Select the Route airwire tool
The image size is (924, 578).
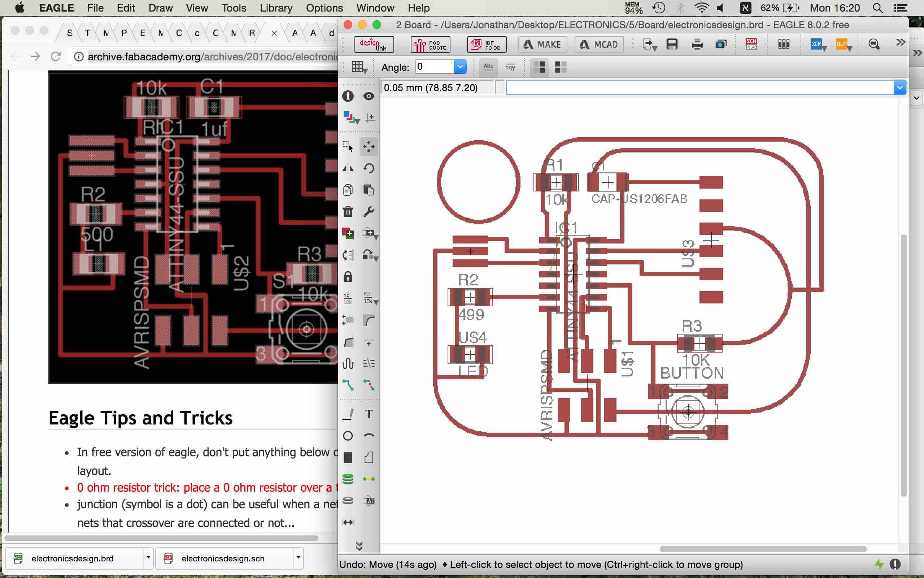click(348, 385)
